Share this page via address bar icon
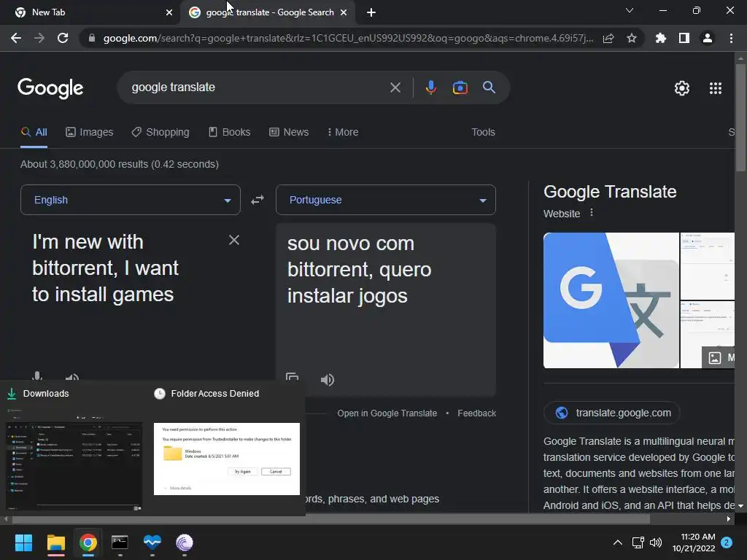 click(608, 39)
